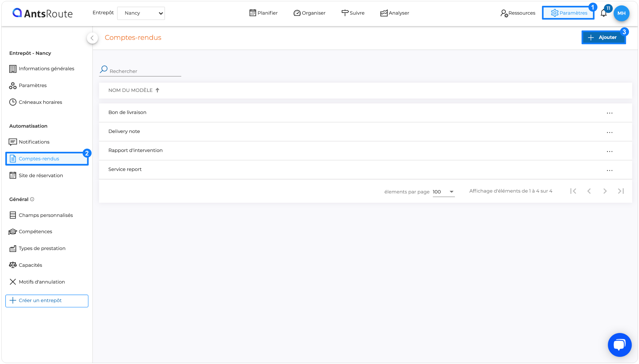Click the Créneaux horaires clock icon
The width and height of the screenshot is (639, 364).
click(12, 102)
